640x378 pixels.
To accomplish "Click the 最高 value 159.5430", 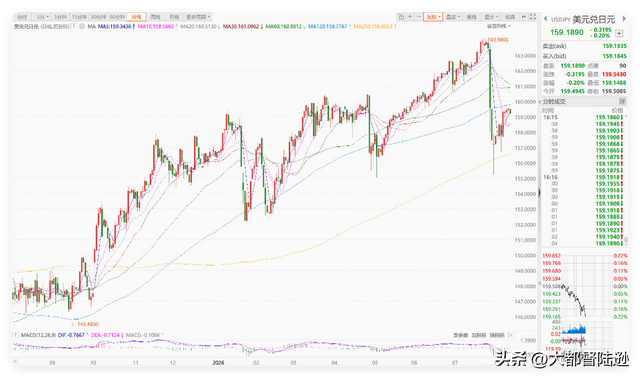I will pyautogui.click(x=614, y=74).
